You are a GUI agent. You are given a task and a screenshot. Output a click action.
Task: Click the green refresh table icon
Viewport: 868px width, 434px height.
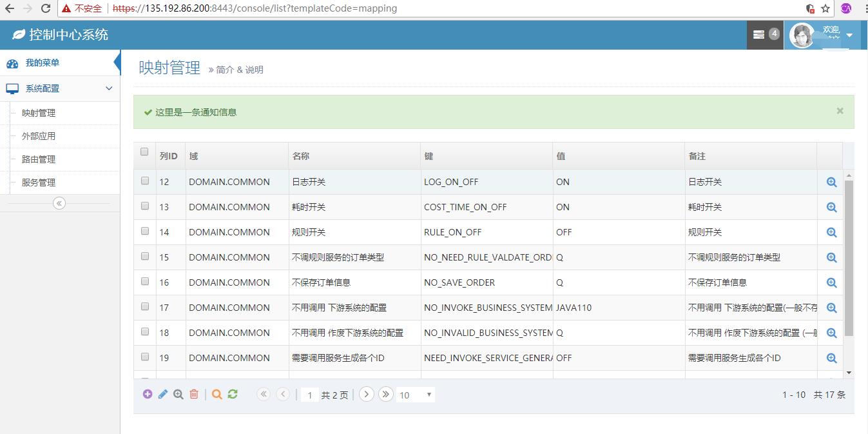(233, 394)
